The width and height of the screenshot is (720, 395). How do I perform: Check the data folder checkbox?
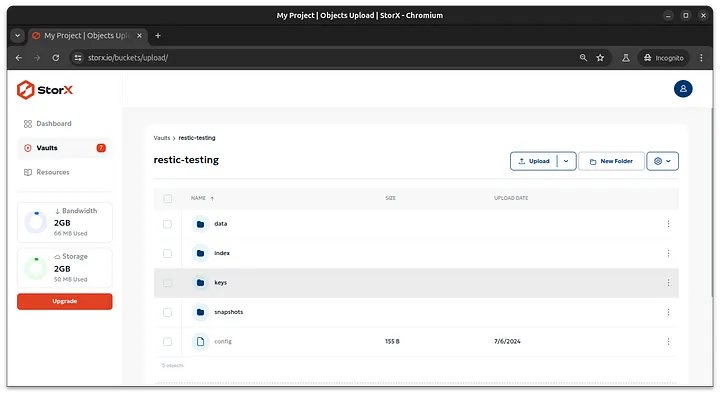coord(167,224)
